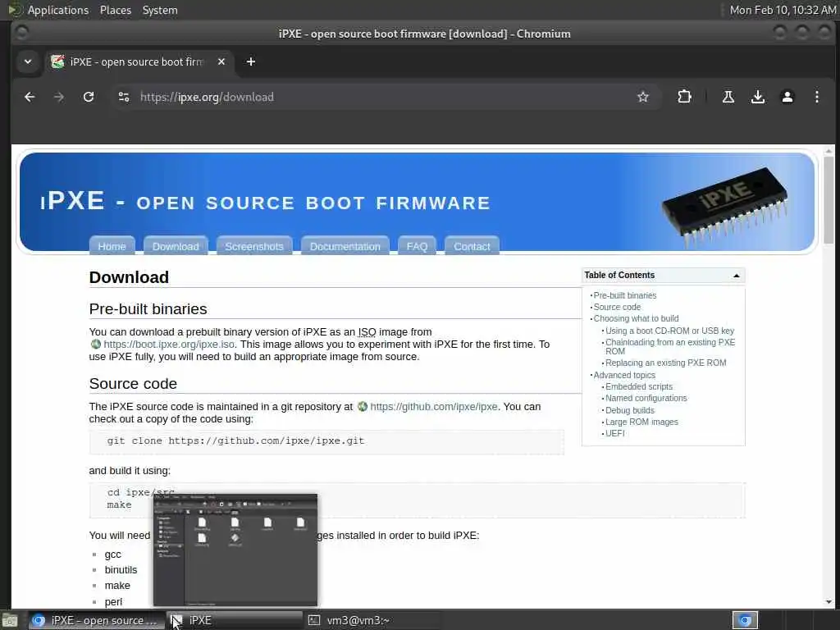The height and width of the screenshot is (630, 840).
Task: Click the forward navigation arrow
Action: 59,97
